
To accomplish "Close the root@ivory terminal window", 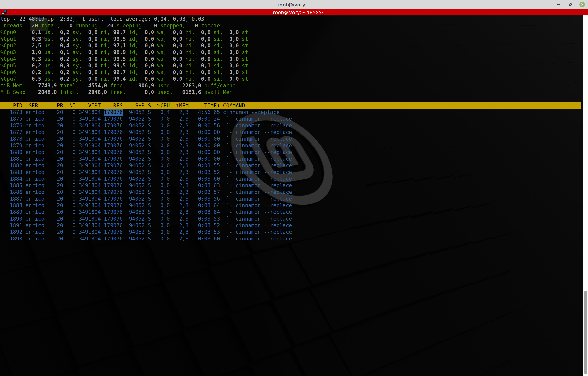I will pos(582,4).
